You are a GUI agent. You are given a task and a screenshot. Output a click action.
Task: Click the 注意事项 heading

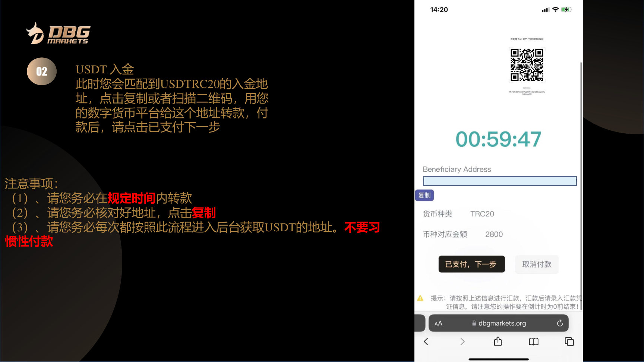(31, 184)
